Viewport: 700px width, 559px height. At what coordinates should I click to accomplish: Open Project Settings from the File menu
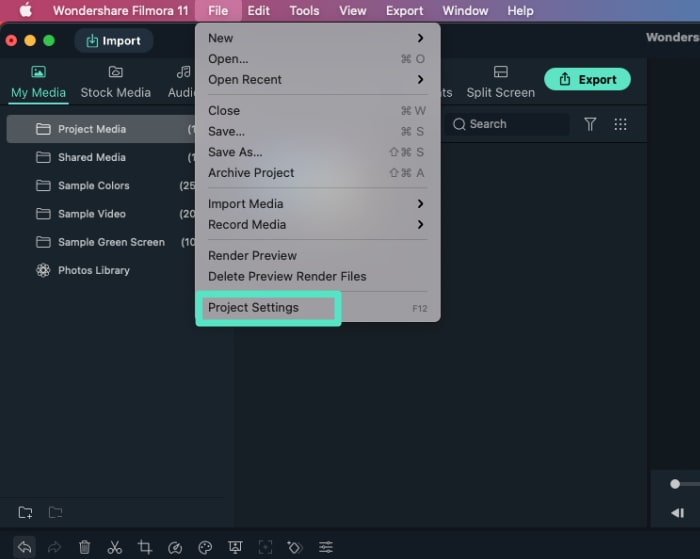pyautogui.click(x=317, y=308)
